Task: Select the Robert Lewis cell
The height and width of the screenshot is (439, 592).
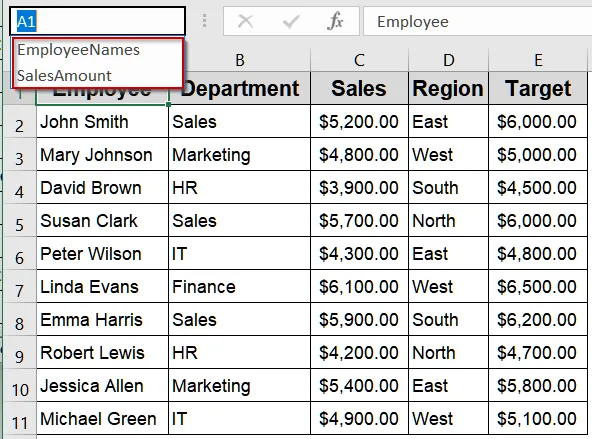Action: coord(102,353)
